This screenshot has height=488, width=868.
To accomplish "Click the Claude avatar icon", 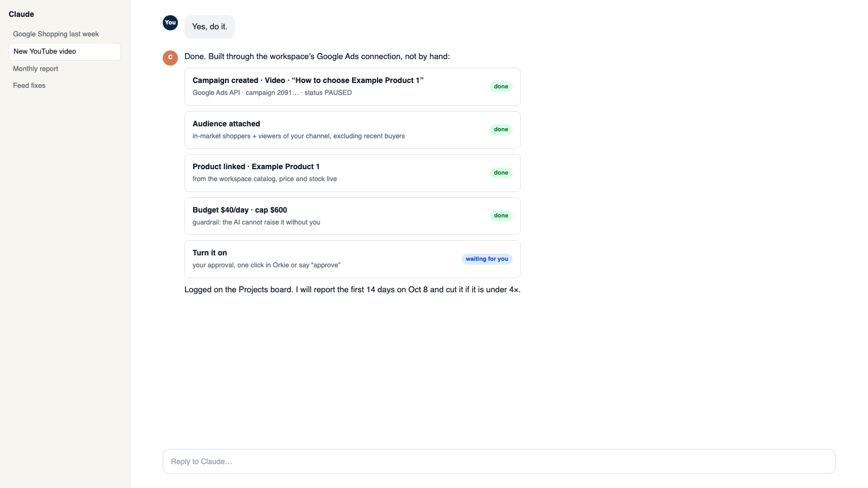I will point(170,58).
